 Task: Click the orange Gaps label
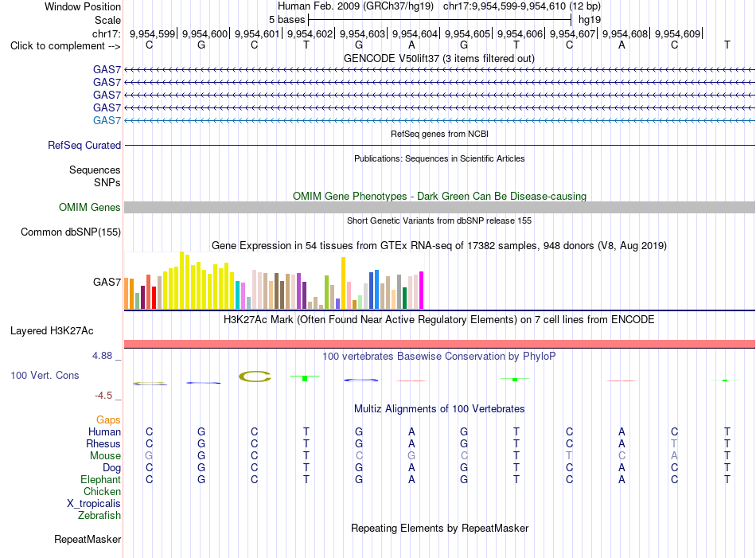click(x=108, y=419)
